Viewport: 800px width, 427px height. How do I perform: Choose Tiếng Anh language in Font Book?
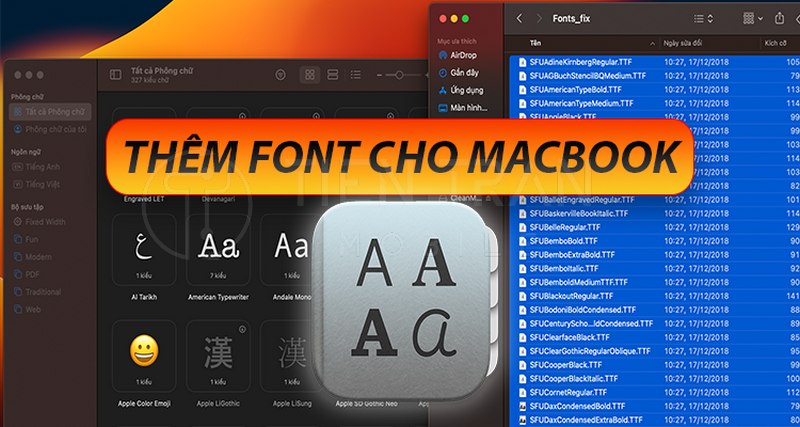(37, 167)
